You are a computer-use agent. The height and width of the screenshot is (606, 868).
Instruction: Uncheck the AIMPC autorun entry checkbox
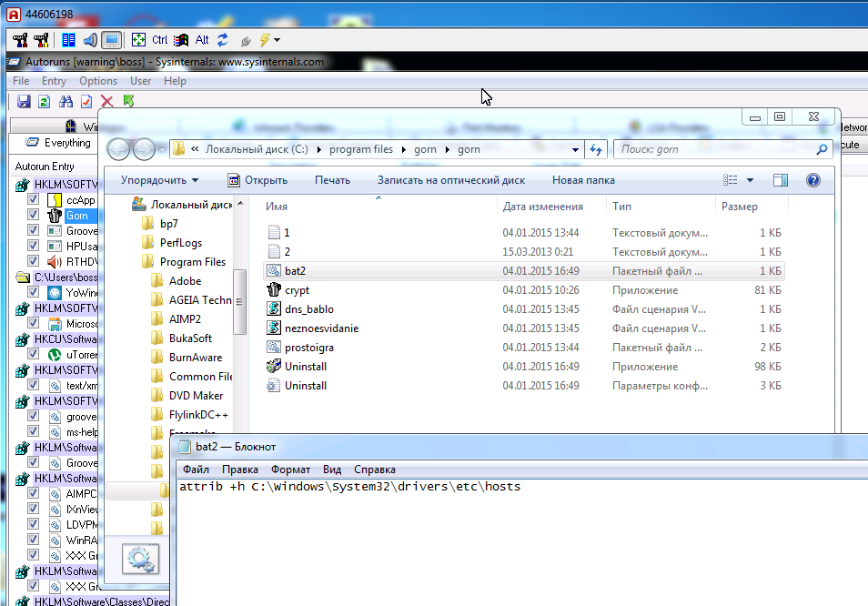pos(33,493)
